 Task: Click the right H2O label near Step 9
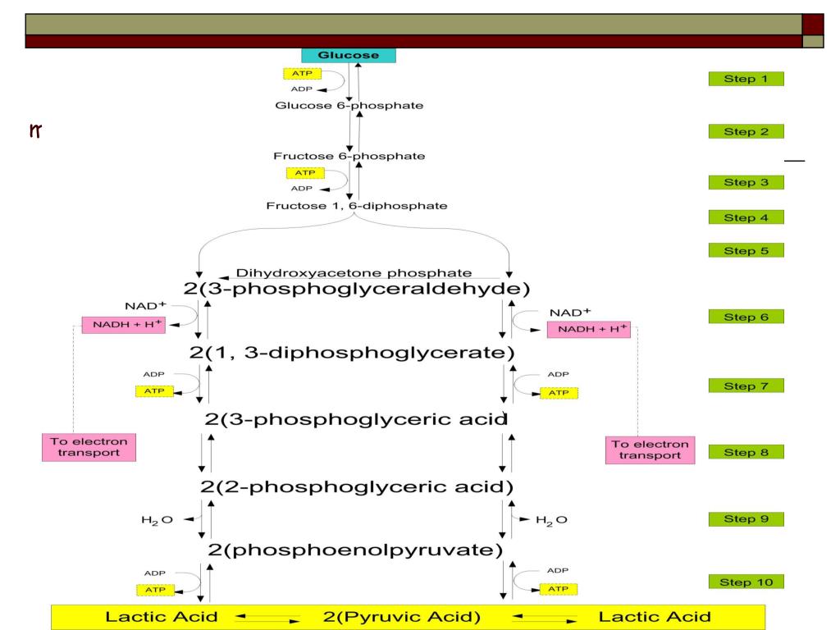(552, 520)
